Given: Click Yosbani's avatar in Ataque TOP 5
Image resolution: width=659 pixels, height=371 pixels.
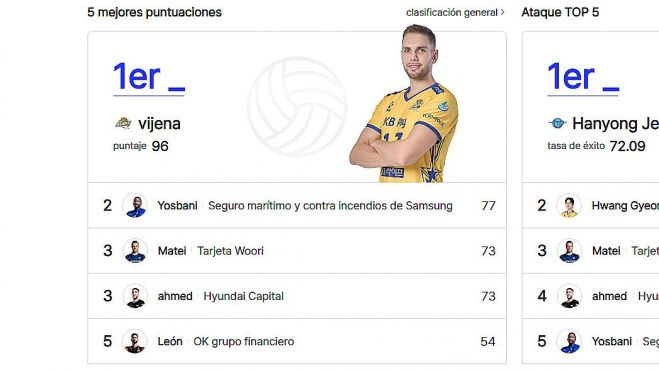Looking at the screenshot, I should coord(569,342).
